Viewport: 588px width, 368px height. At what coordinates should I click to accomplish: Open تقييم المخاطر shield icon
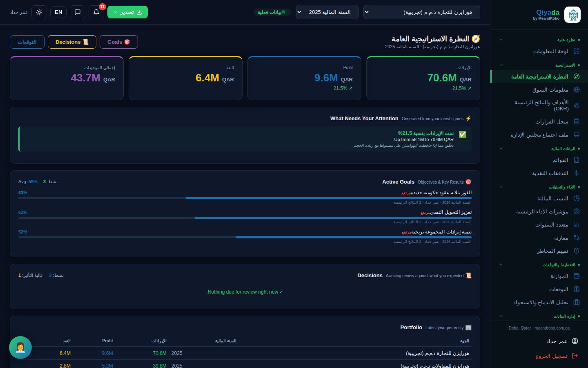click(x=577, y=251)
